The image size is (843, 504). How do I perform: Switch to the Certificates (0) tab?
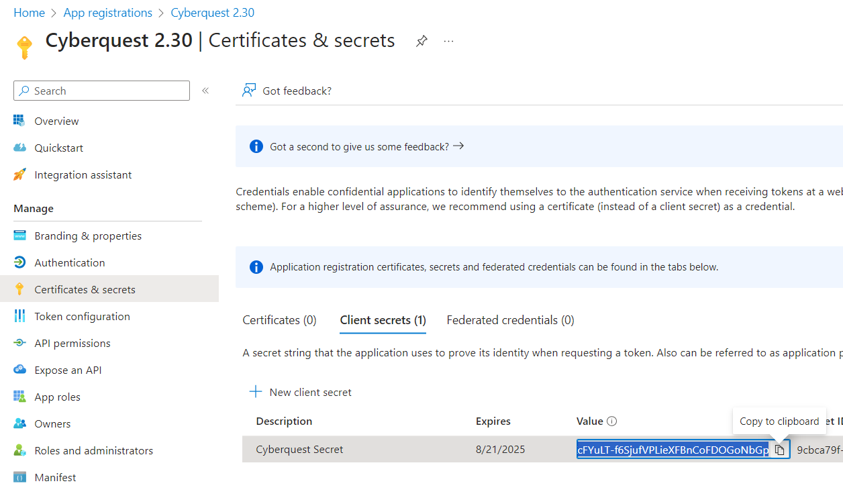(x=279, y=320)
